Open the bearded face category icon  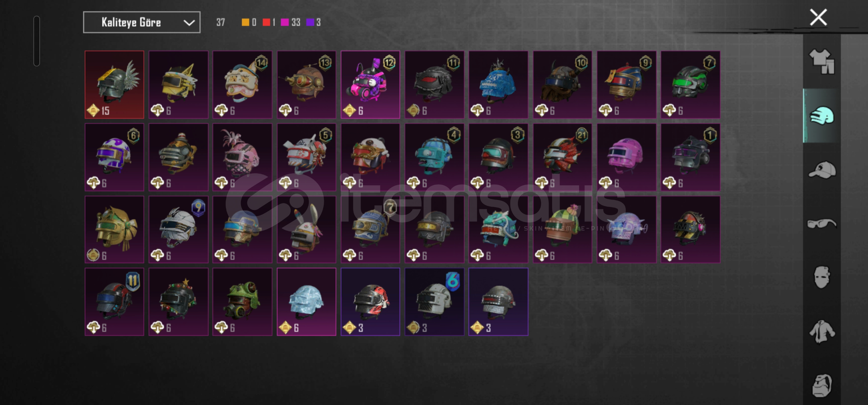coord(822,385)
